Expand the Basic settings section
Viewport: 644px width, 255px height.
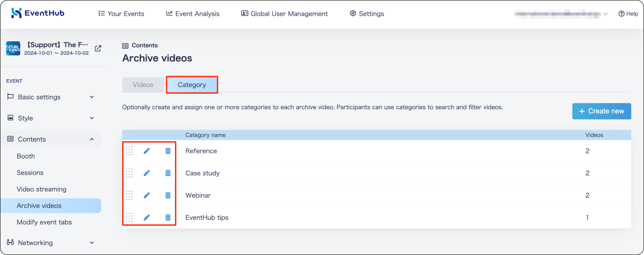[51, 97]
